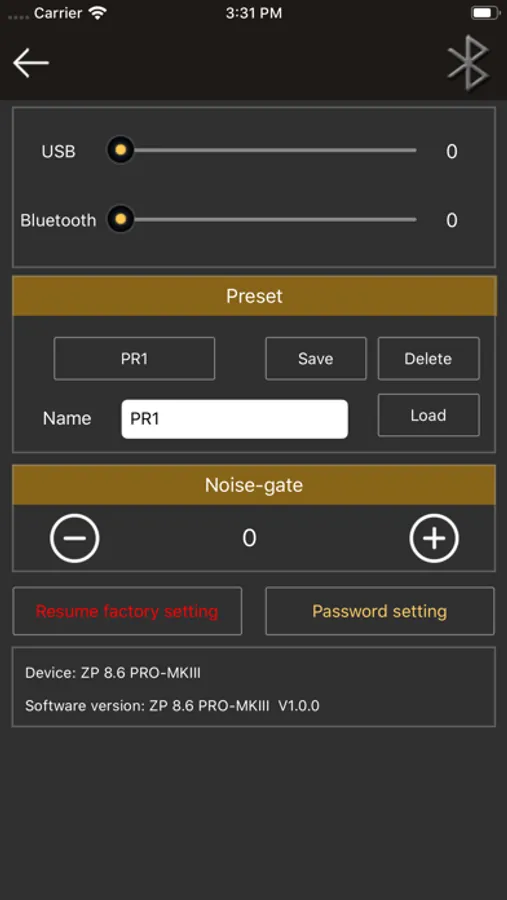Decrease noise-gate with the minus icon
507x900 pixels.
point(75,538)
